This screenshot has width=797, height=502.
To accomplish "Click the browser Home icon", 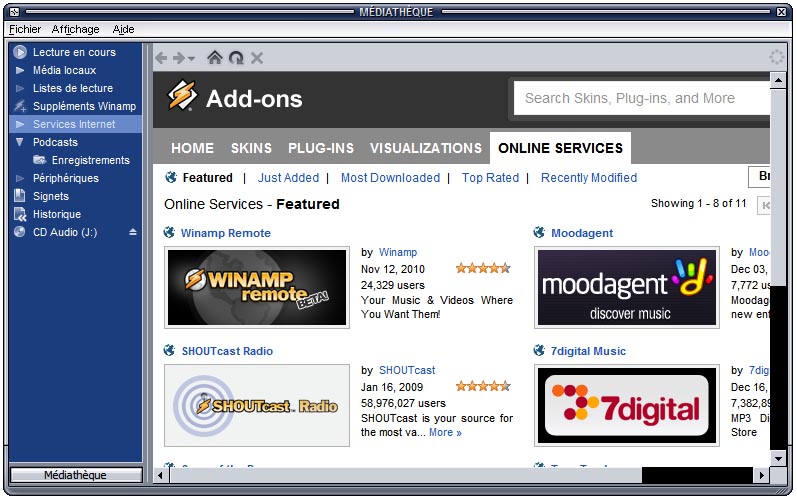I will (214, 58).
